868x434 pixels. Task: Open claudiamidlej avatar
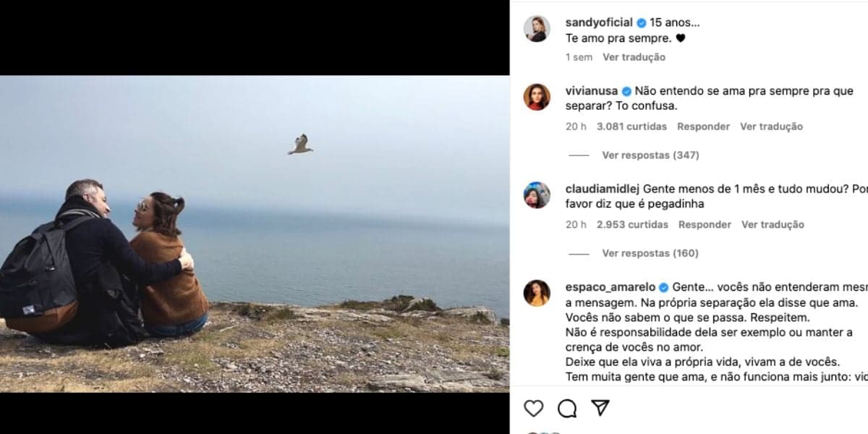537,195
